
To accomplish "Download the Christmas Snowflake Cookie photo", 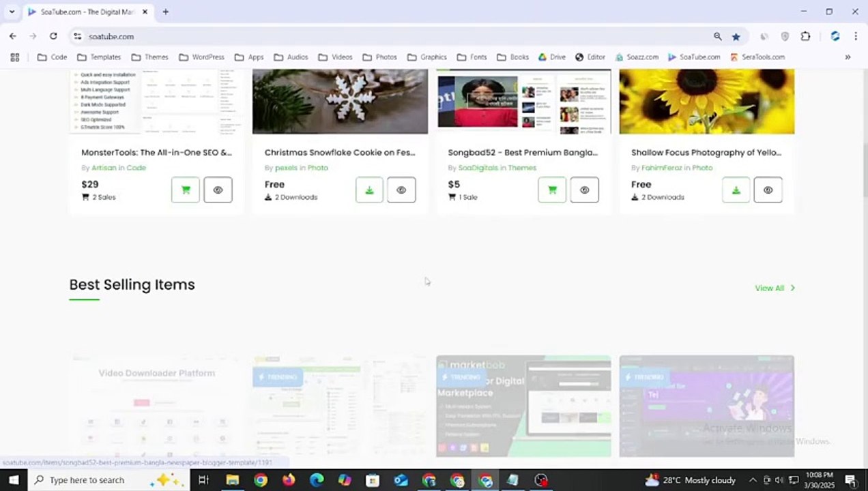I will coord(369,190).
